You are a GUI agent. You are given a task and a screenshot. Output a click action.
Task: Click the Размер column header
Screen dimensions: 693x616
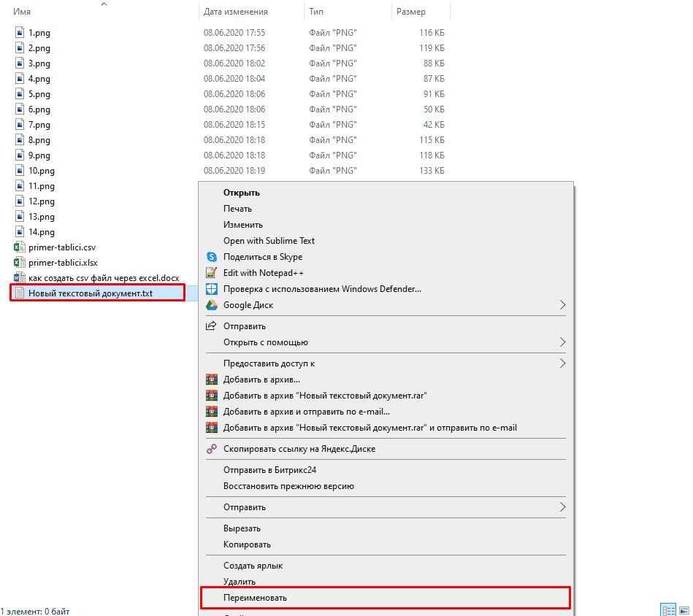410,12
